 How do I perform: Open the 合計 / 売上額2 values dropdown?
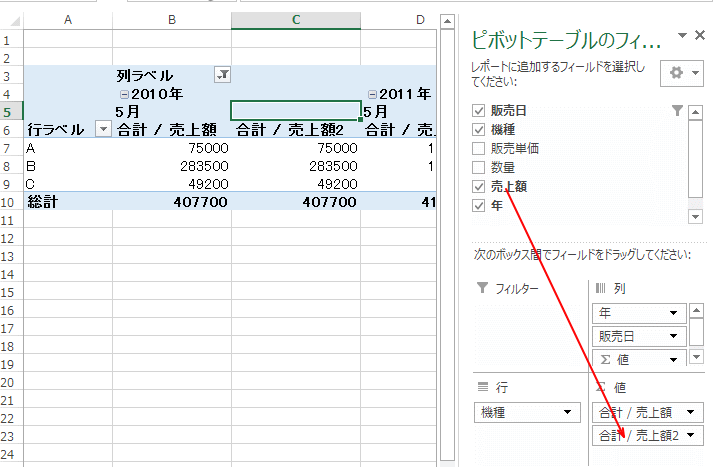click(x=691, y=435)
